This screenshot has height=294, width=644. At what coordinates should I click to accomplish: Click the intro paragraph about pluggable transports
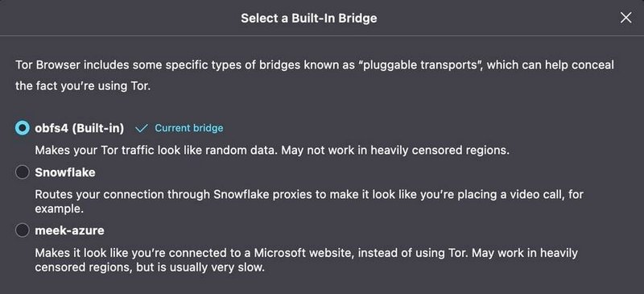[315, 76]
